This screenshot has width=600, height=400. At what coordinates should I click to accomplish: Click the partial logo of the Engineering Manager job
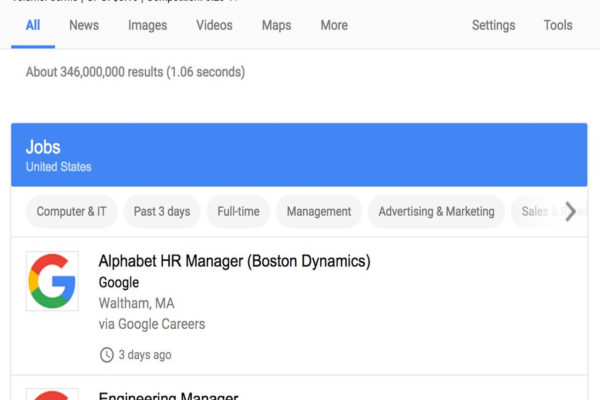tap(52, 394)
